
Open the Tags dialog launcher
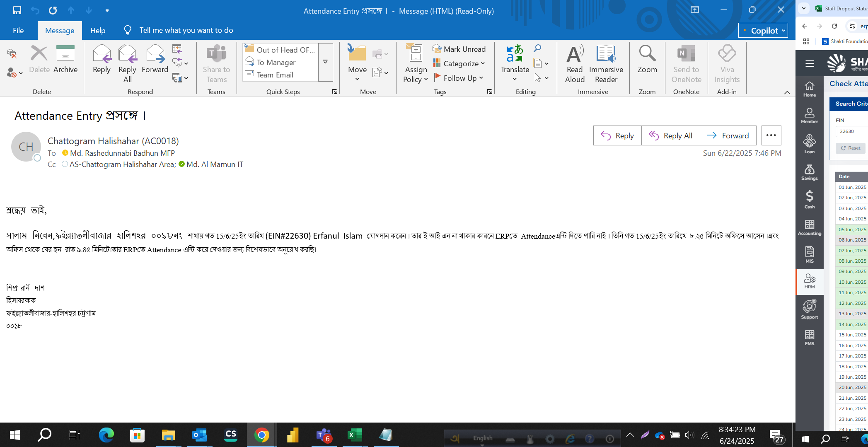(489, 92)
